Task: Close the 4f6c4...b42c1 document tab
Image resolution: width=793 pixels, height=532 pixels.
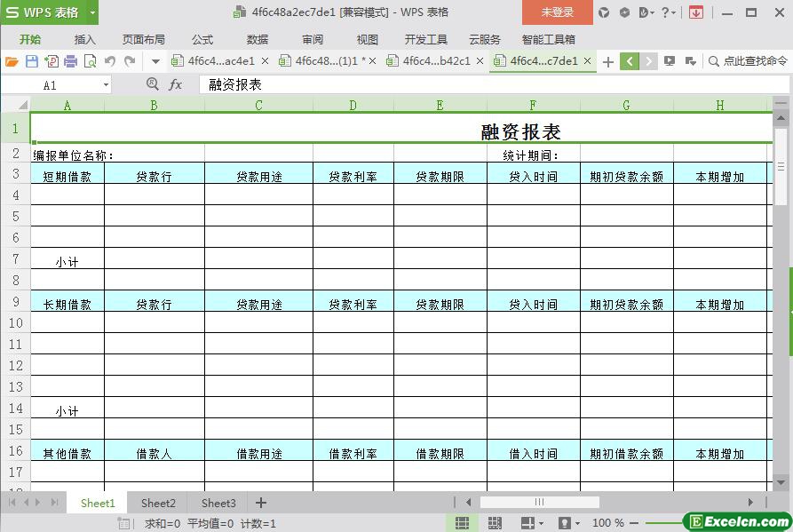Action: [480, 61]
